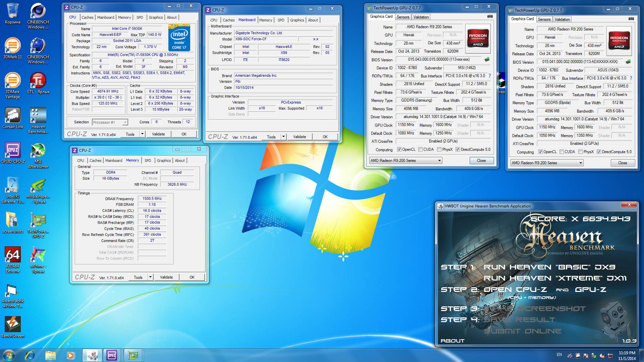Expand Tools arrow in CPU-Z Memory window
This screenshot has width=644, height=362.
(150, 277)
